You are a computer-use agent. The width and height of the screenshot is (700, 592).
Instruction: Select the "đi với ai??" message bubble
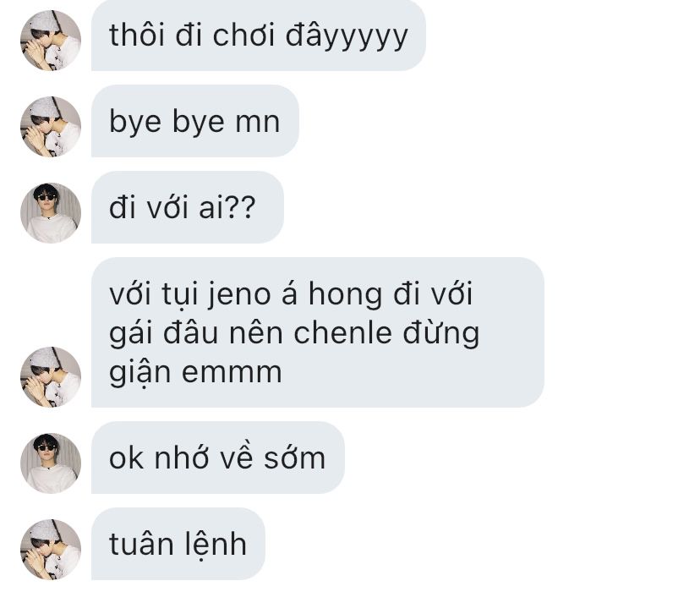point(188,207)
